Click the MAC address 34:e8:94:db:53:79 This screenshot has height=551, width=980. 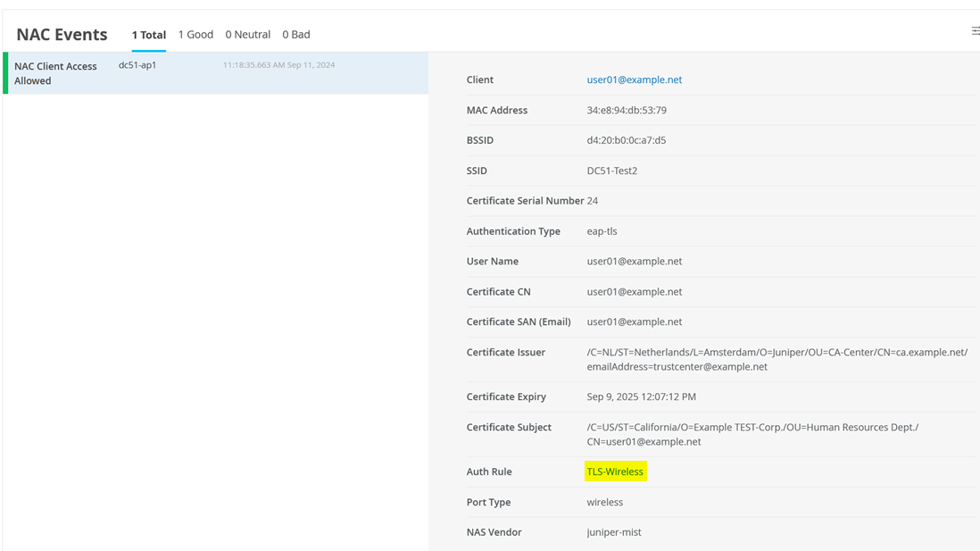pyautogui.click(x=627, y=110)
